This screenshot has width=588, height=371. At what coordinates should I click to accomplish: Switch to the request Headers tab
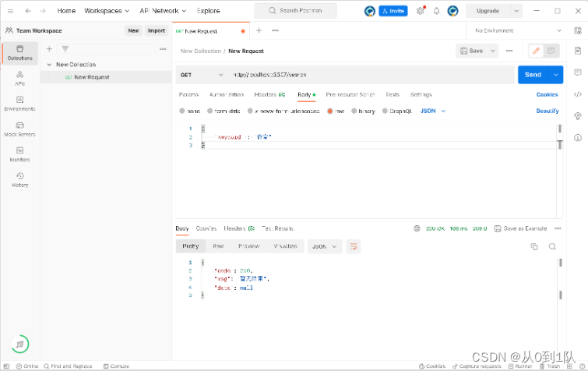click(269, 94)
